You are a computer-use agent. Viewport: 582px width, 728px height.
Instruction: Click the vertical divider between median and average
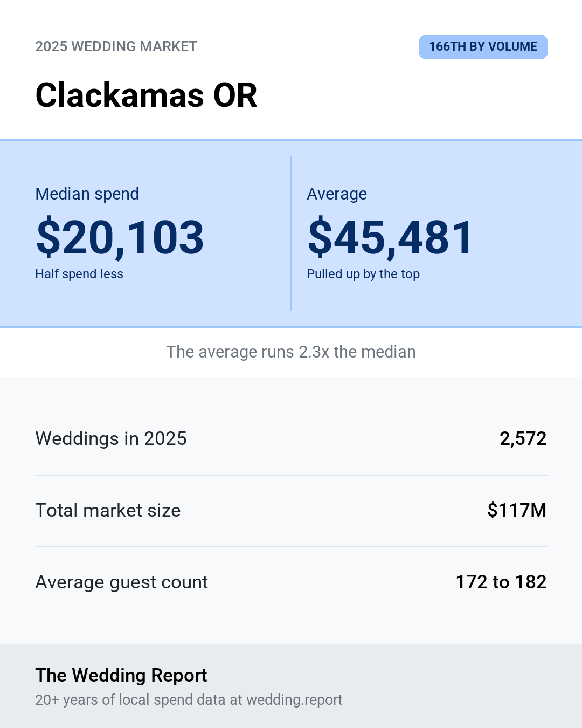point(291,233)
